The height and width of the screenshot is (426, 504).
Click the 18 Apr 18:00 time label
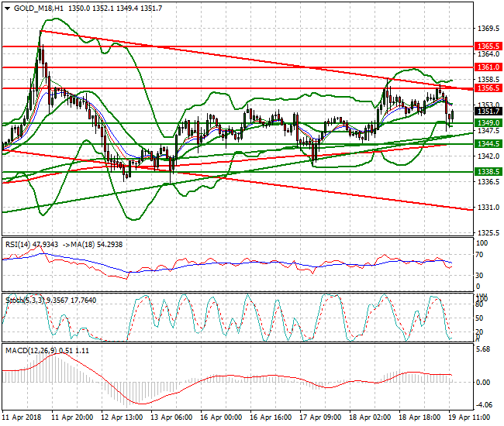click(419, 417)
